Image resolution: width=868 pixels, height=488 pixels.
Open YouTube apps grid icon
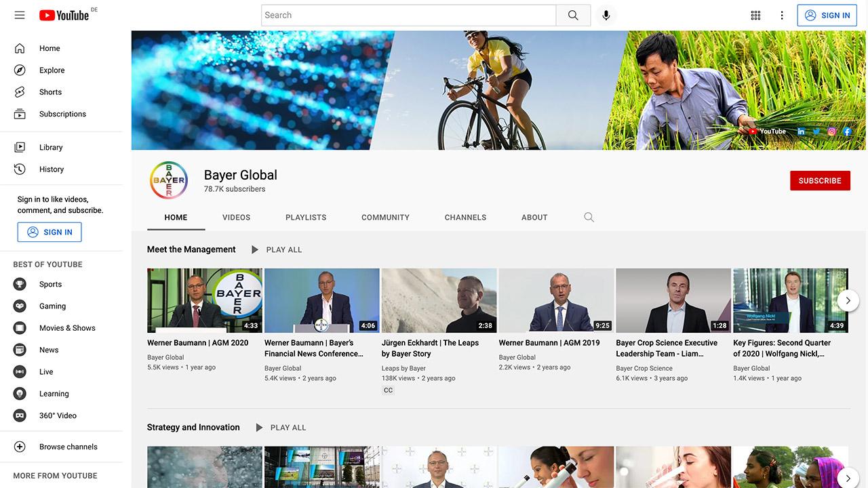point(755,15)
